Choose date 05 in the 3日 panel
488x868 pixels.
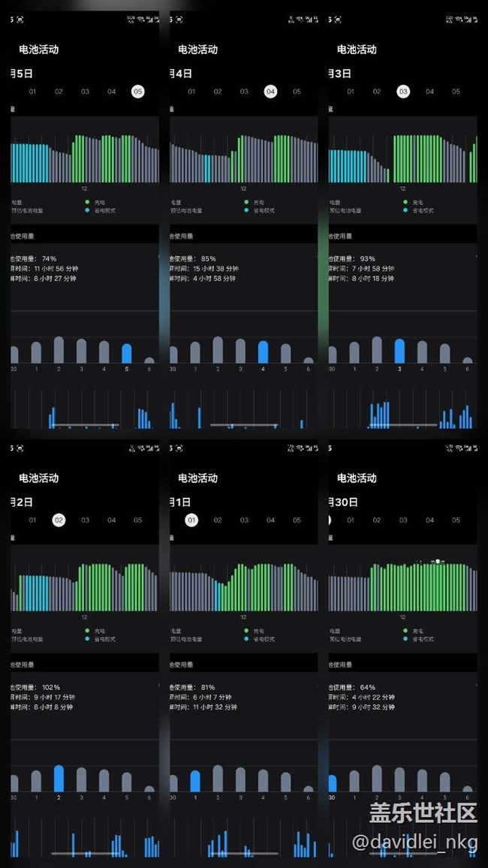(456, 92)
